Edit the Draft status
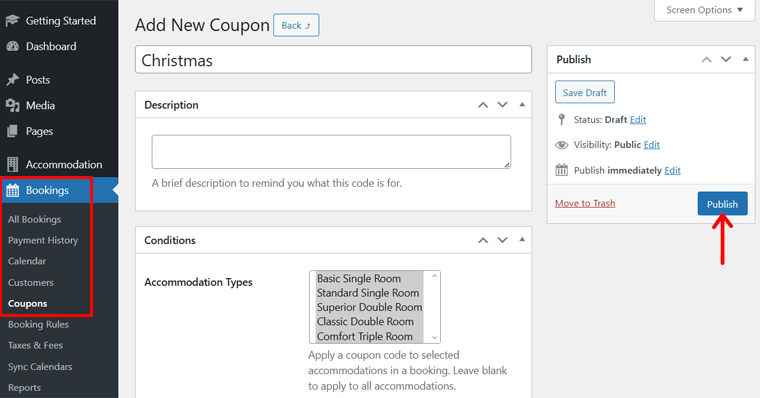Image resolution: width=760 pixels, height=398 pixels. click(x=638, y=119)
